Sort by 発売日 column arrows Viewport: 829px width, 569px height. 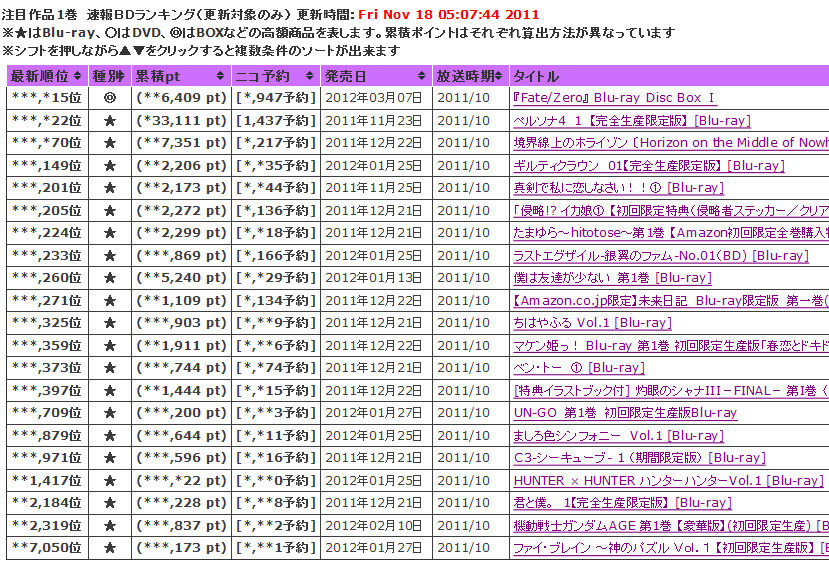point(421,76)
